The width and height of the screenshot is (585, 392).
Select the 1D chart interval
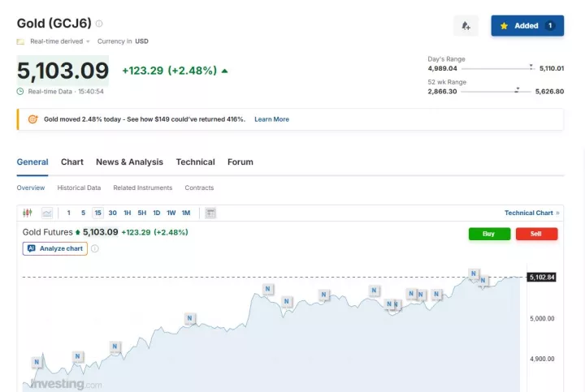(x=156, y=213)
